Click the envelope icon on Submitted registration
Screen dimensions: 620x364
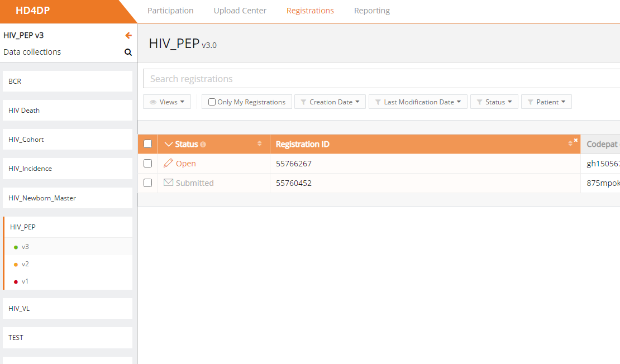tap(168, 183)
